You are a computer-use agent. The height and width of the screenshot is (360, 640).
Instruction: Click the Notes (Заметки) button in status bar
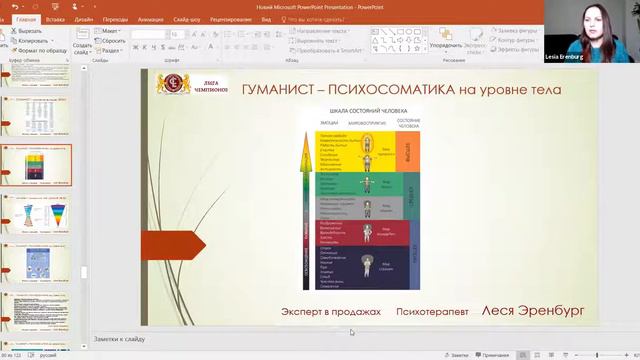tap(456, 355)
